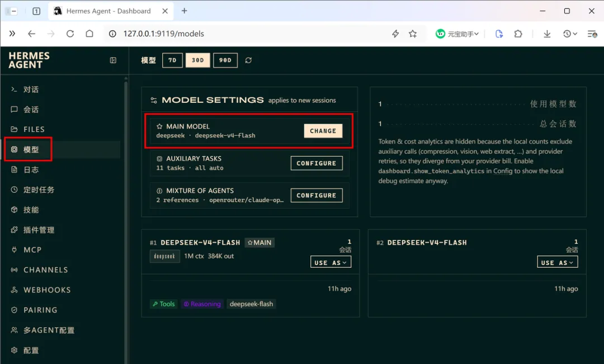This screenshot has height=364, width=604.
Task: Click the site information icon in address bar
Action: [112, 34]
